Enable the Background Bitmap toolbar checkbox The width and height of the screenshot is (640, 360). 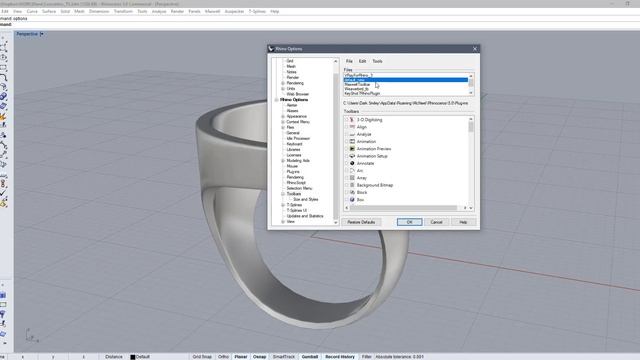[x=347, y=185]
